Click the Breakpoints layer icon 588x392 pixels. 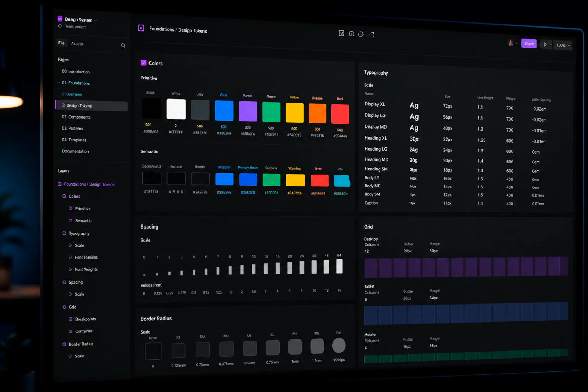(71, 319)
